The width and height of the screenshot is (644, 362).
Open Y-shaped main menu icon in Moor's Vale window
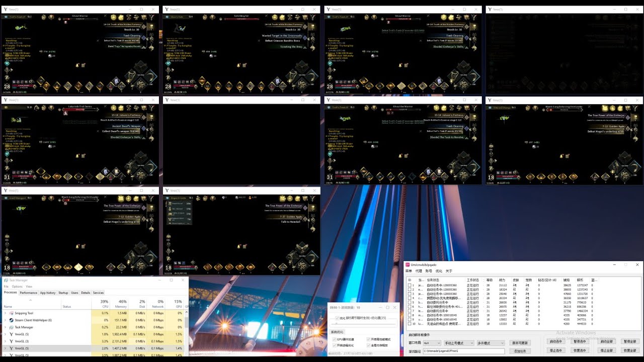(312, 17)
